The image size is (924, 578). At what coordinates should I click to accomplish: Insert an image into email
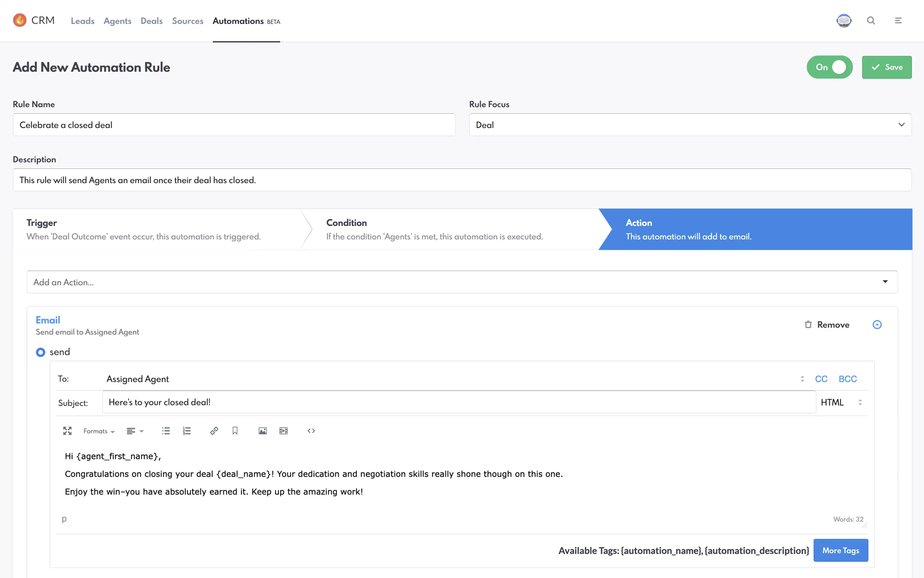pyautogui.click(x=263, y=431)
